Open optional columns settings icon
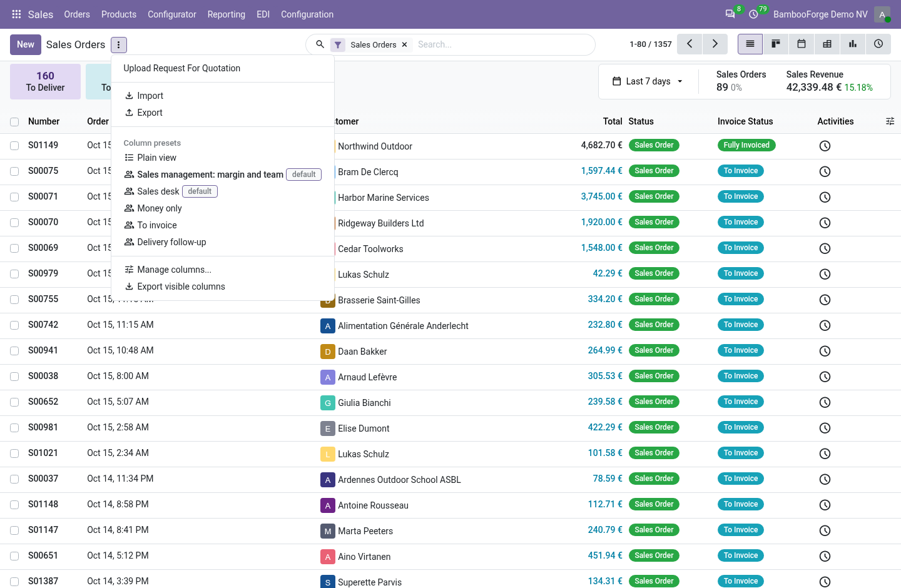Screen dimensions: 901x588 [890, 121]
